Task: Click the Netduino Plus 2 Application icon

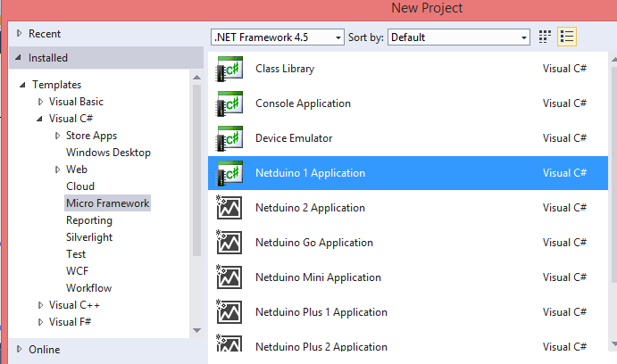Action: 229,343
